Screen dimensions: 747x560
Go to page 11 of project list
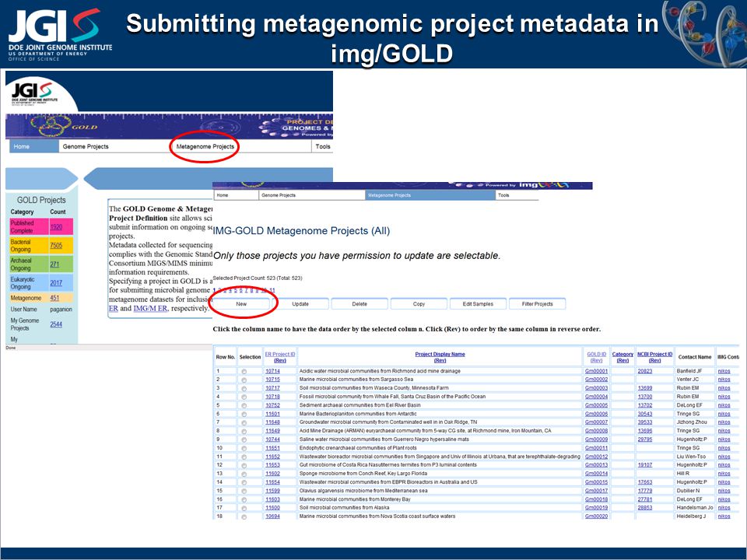tap(272, 290)
